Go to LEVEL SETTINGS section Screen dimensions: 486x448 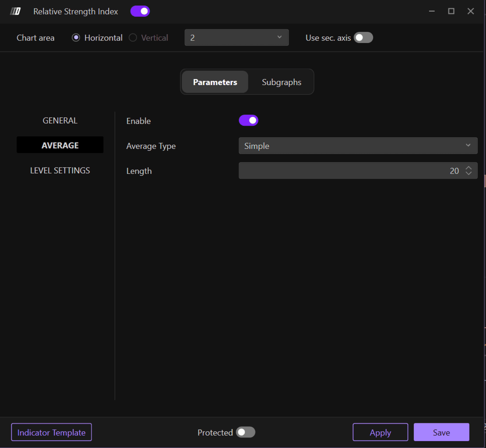tap(60, 170)
